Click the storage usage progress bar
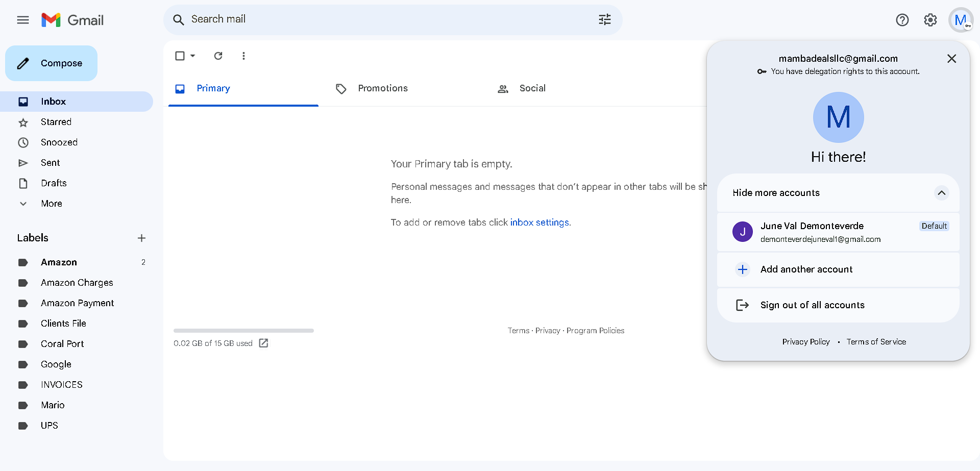 (243, 331)
